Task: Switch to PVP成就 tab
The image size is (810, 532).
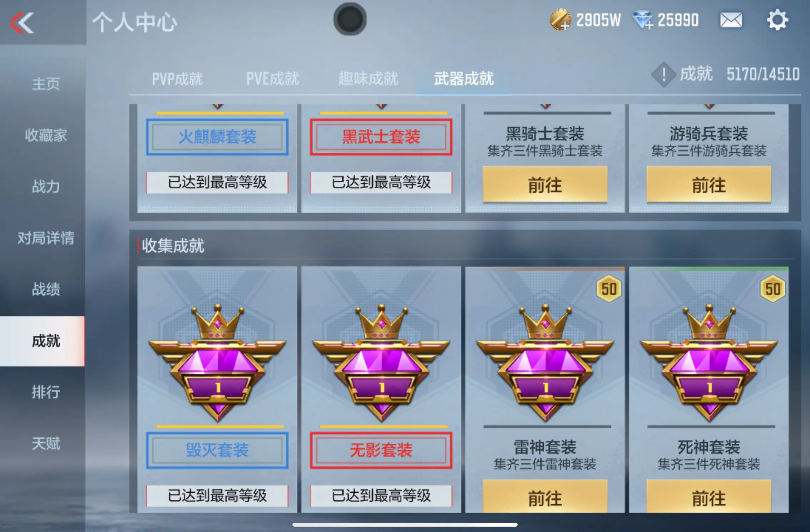Action: click(177, 79)
